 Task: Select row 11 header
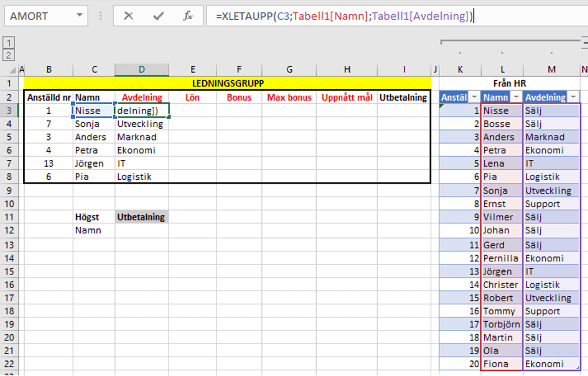pyautogui.click(x=9, y=217)
